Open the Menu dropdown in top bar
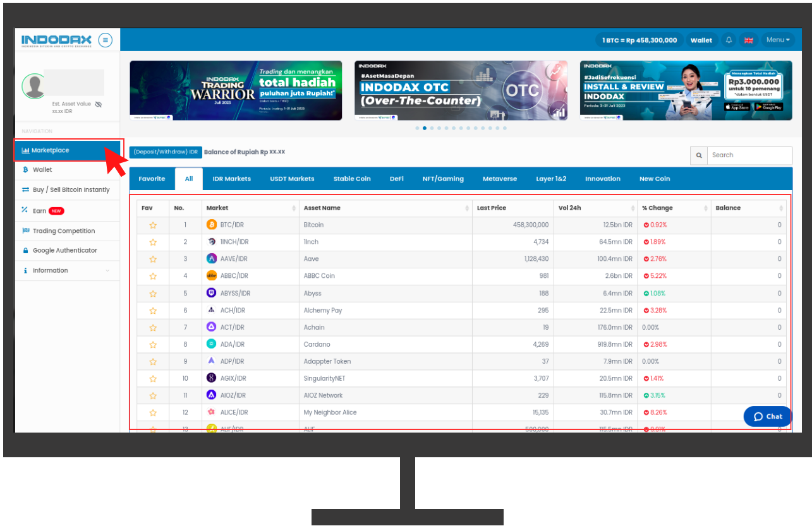Viewport: 812px width, 526px height. tap(778, 40)
